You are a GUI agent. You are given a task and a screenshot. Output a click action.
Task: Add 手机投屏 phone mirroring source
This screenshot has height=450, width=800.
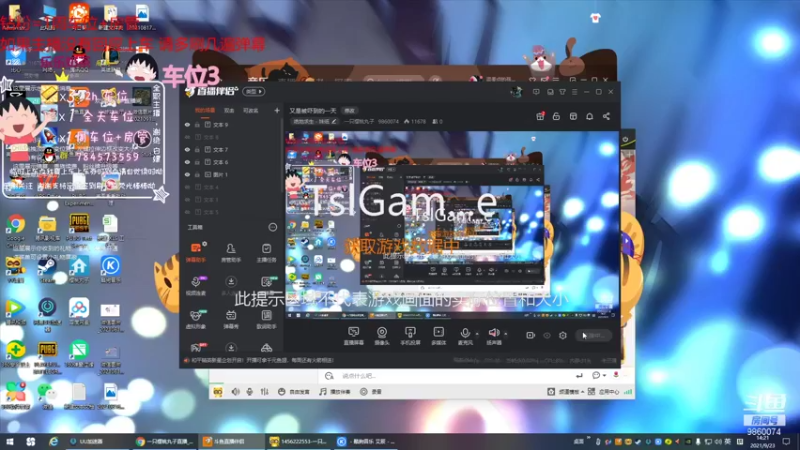pyautogui.click(x=410, y=336)
